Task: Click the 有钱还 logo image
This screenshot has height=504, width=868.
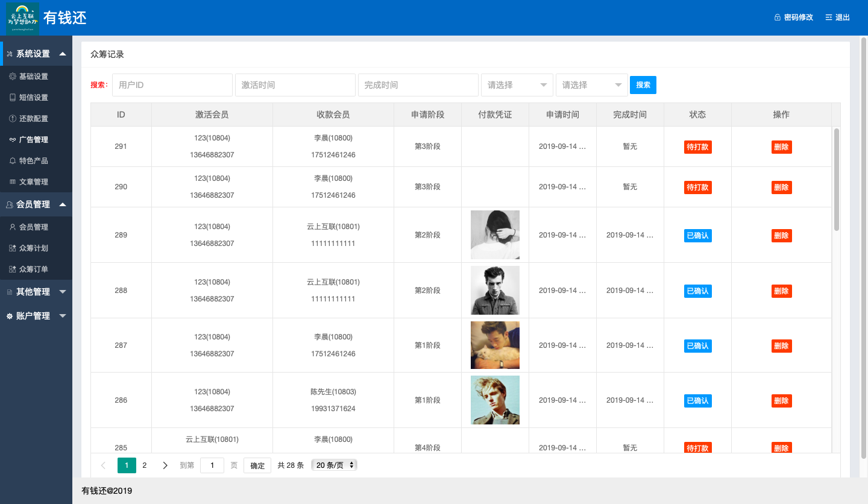Action: (x=23, y=18)
